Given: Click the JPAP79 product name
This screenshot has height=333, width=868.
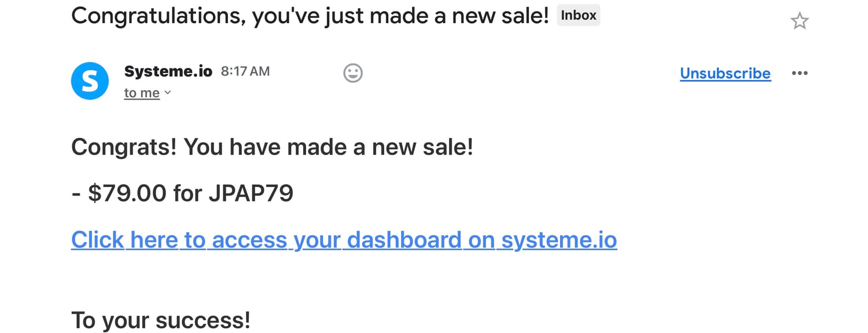Looking at the screenshot, I should click(x=251, y=193).
